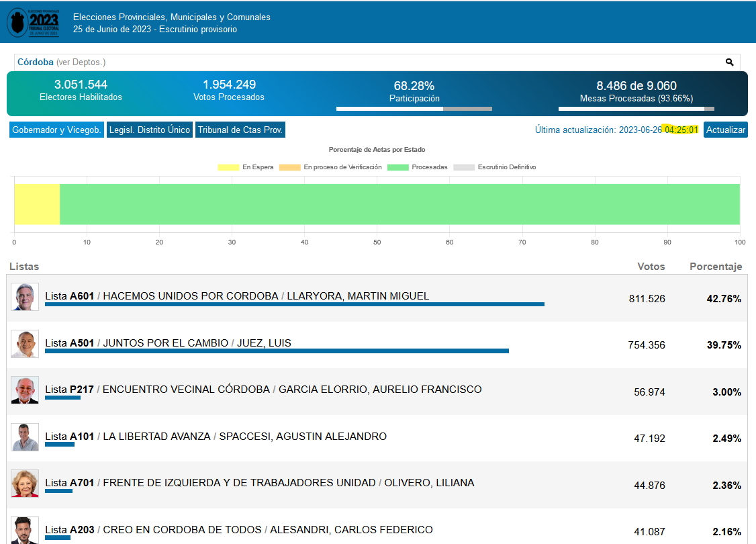Click the Elecciones Provinciales header title
Viewport: 756px width, 544px height.
172,17
